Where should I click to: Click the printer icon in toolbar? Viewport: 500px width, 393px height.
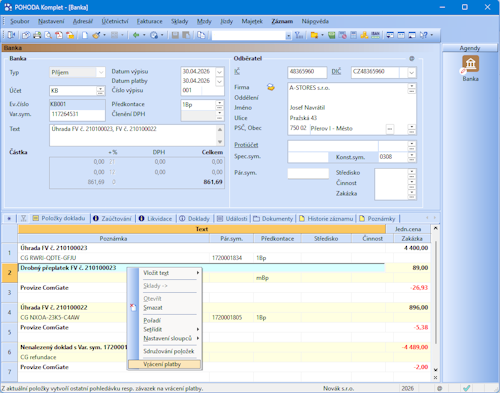coord(37,35)
